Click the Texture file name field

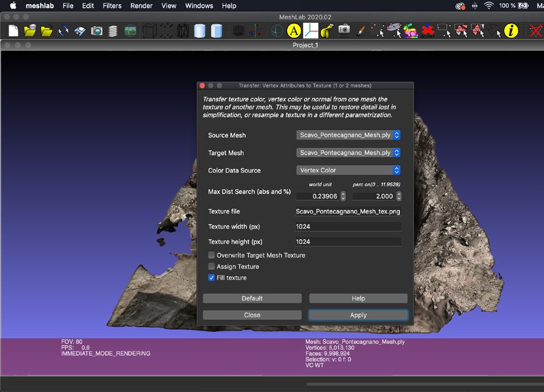(348, 211)
